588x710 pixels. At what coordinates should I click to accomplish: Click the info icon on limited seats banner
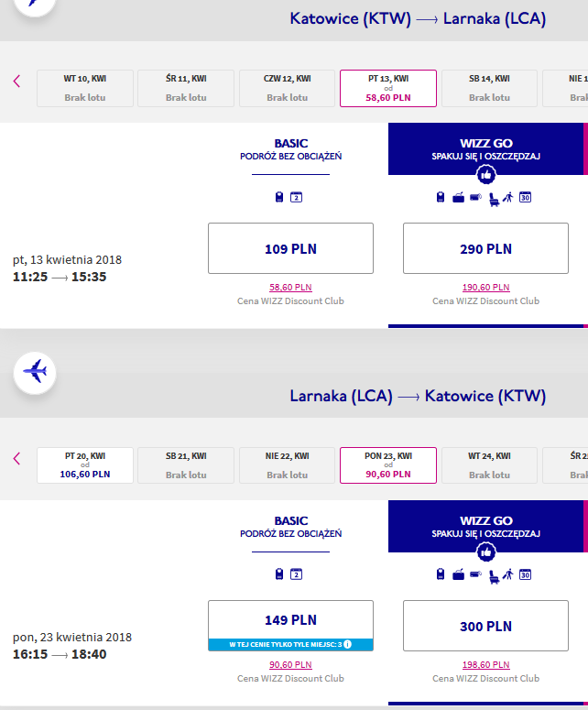348,644
